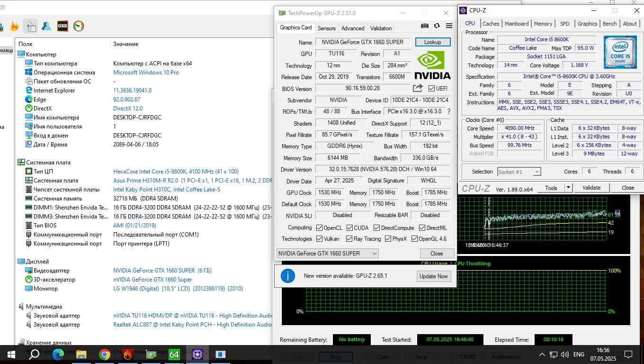Show hidden tray icons chevron
The image size is (644, 364).
point(542,355)
